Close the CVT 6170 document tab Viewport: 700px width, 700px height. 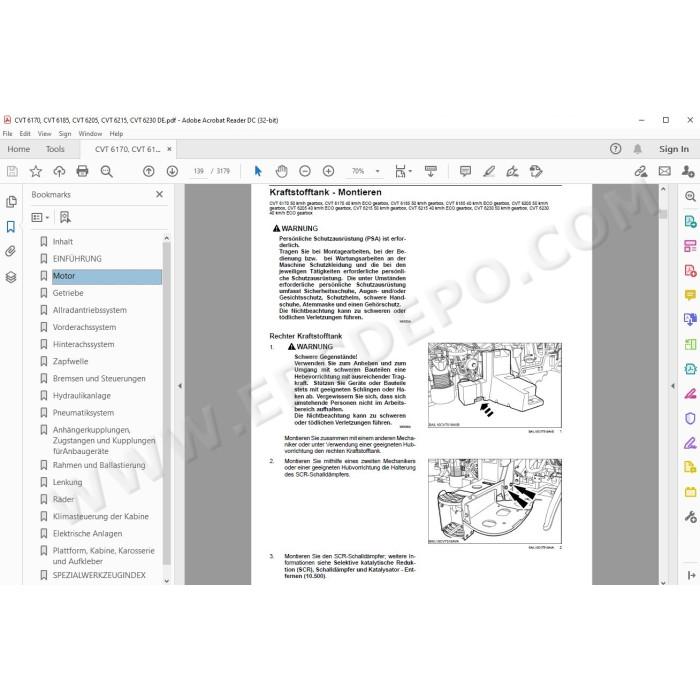pos(169,149)
